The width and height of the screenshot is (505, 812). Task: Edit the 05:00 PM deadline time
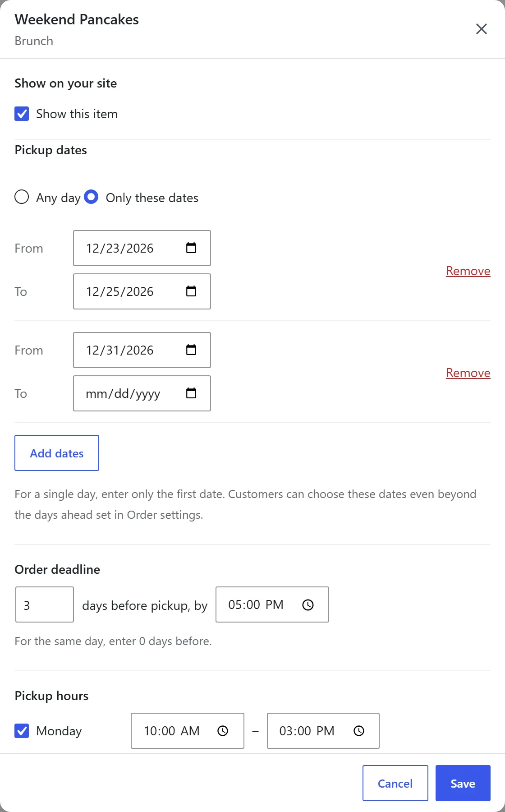(272, 604)
